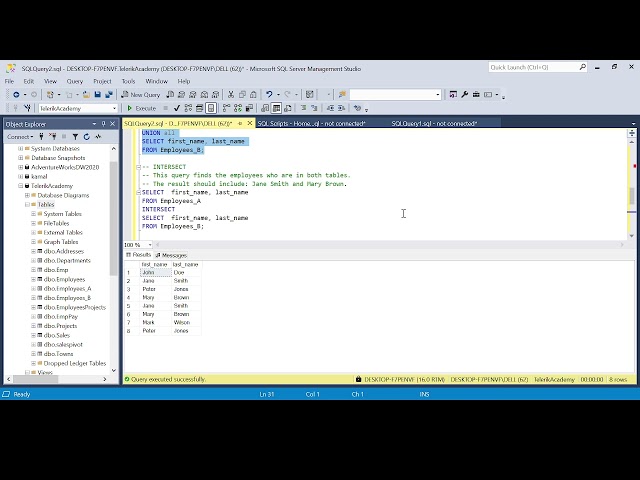
Task: Collapse the Tables folder node
Action: [x=27, y=205]
